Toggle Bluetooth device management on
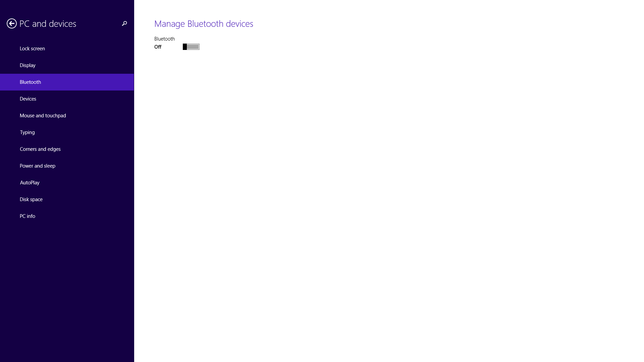The width and height of the screenshot is (644, 362). point(191,46)
